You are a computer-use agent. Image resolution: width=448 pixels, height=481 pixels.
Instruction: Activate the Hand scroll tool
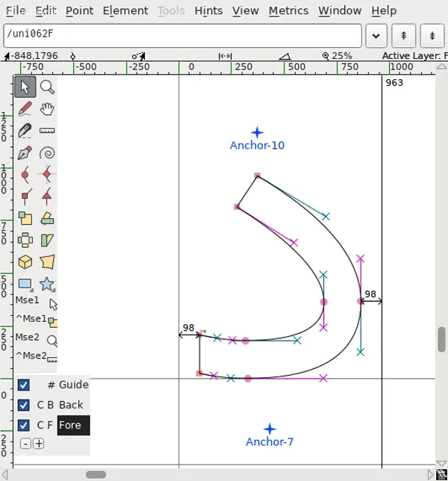click(x=47, y=109)
